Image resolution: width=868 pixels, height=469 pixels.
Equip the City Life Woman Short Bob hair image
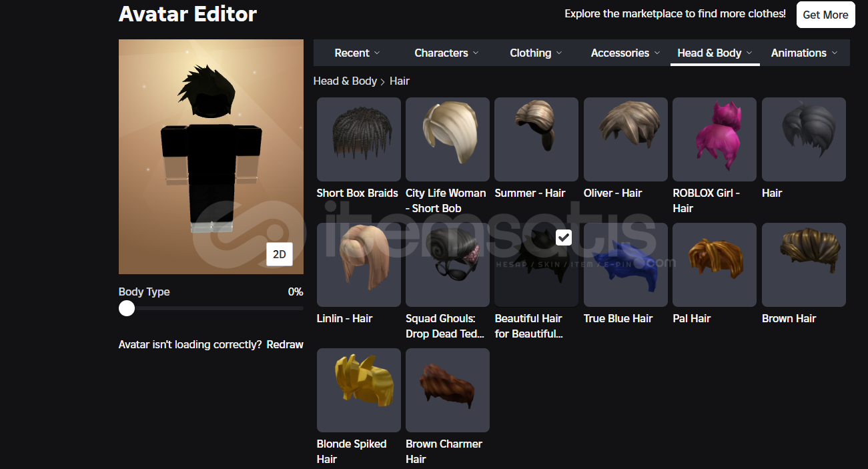pos(448,139)
